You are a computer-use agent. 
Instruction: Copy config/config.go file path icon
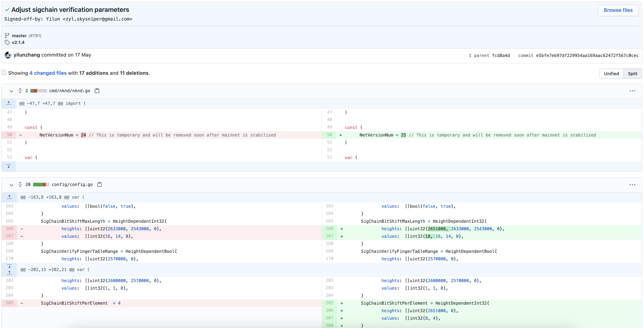[x=100, y=185]
